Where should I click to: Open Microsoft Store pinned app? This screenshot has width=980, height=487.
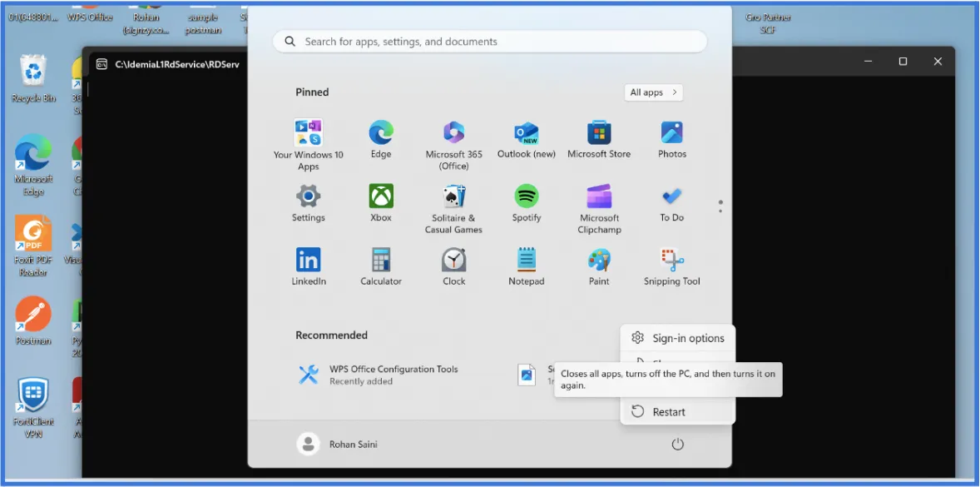[599, 139]
